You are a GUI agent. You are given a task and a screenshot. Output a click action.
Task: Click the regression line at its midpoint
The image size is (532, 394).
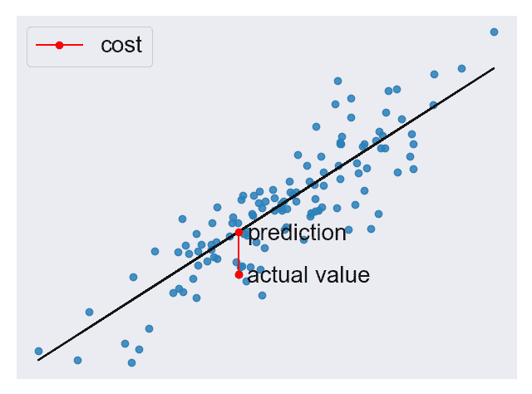pos(266,214)
